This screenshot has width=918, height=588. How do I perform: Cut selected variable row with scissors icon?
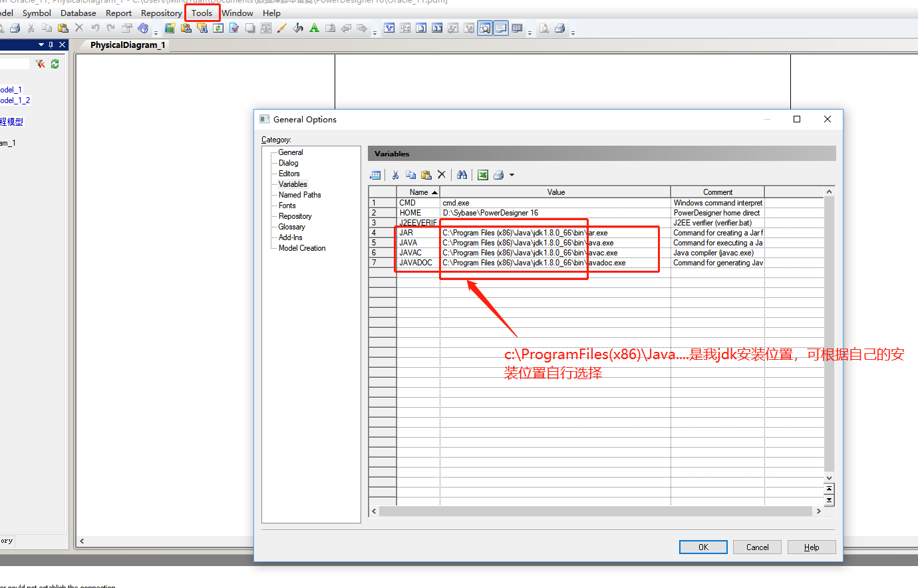coord(395,174)
